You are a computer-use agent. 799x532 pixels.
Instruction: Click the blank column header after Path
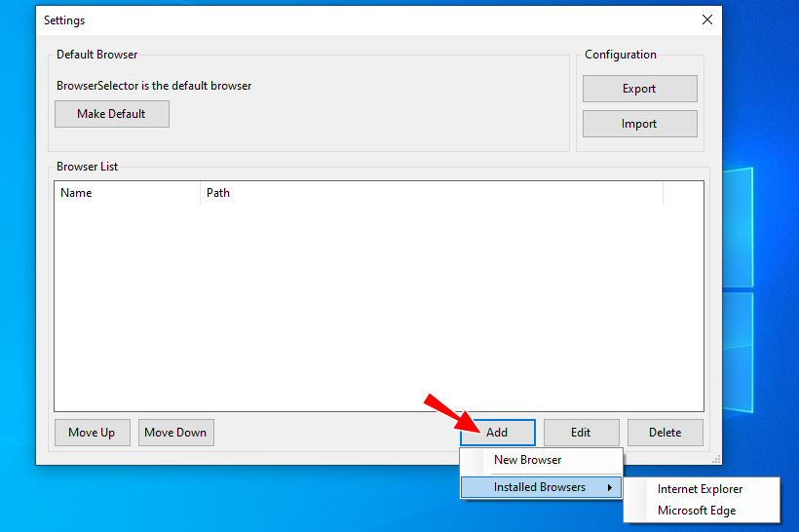(683, 193)
